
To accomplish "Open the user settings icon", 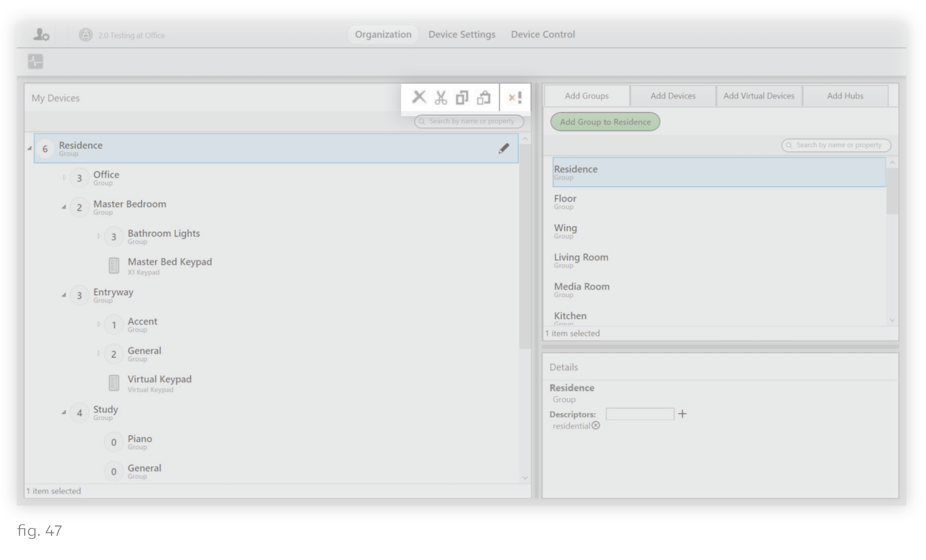I will pyautogui.click(x=41, y=35).
